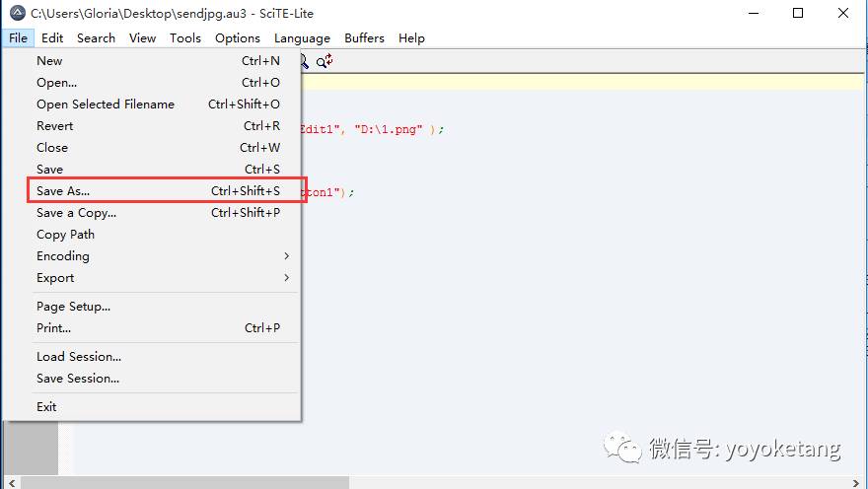Viewport: 868px width, 489px height.
Task: Click Copy Path menu entry
Action: coord(152,235)
